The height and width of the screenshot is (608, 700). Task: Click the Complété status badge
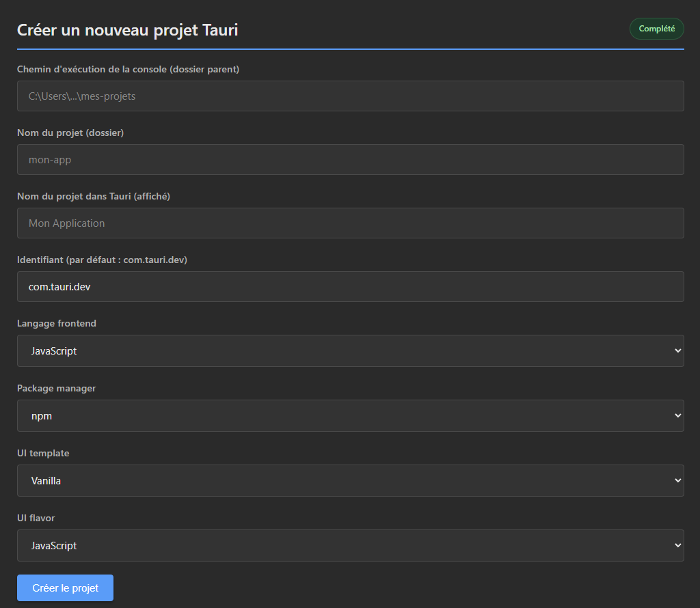pos(657,29)
